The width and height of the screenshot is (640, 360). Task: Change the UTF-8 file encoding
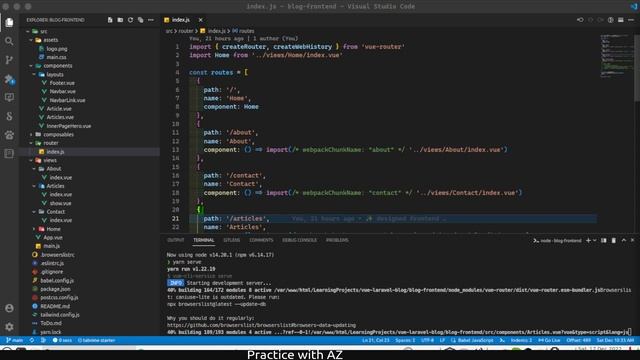tap(427, 340)
